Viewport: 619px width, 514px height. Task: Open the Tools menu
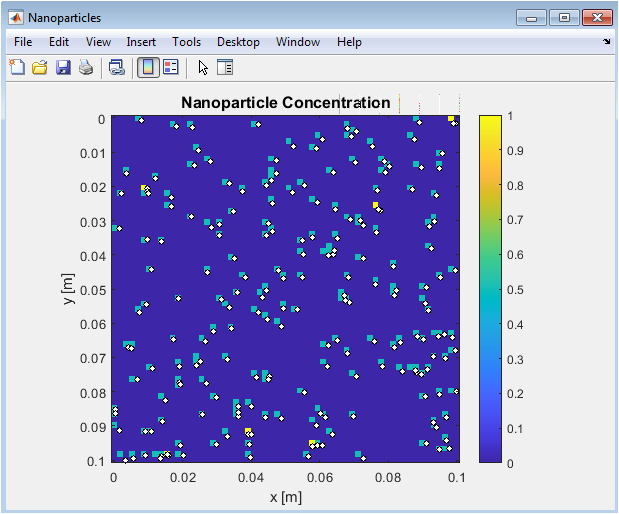186,42
